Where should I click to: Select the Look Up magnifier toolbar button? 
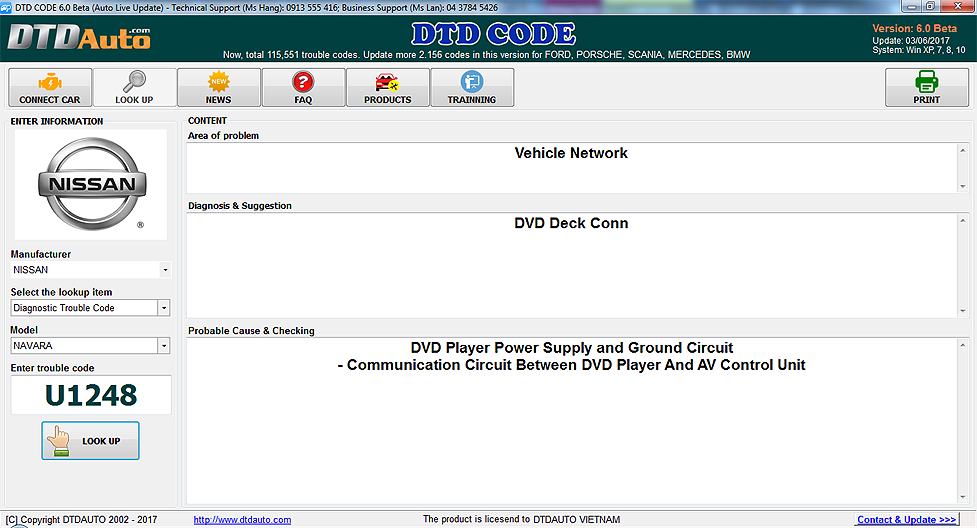tap(135, 87)
